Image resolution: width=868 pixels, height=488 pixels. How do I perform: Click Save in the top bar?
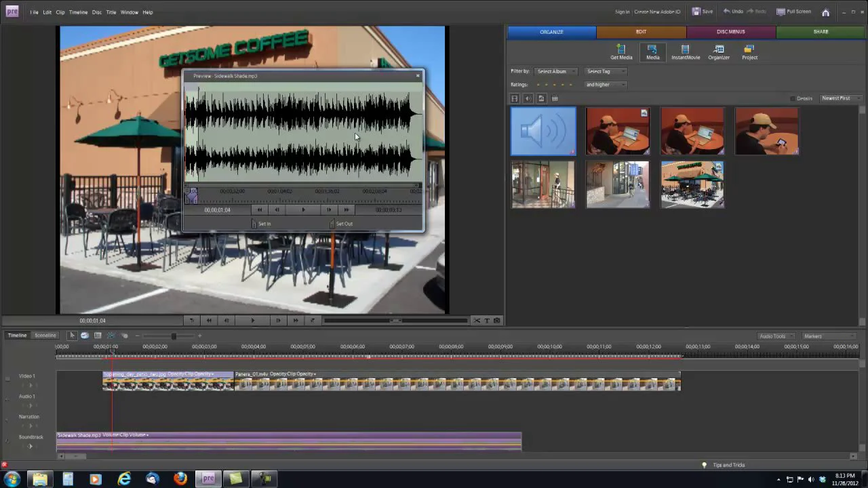pyautogui.click(x=703, y=12)
